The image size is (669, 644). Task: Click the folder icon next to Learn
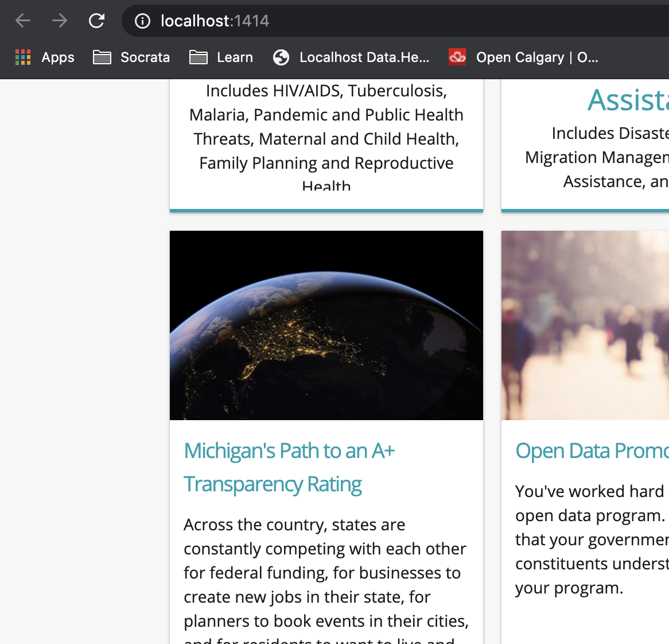point(199,57)
